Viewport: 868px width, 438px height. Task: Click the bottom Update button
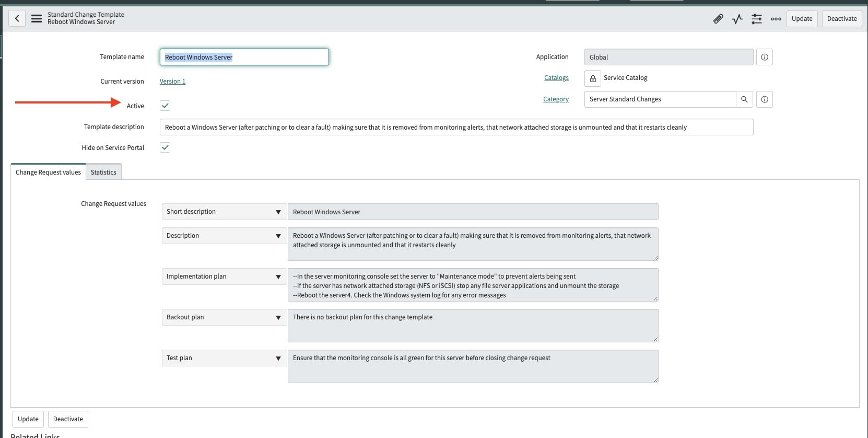(28, 419)
